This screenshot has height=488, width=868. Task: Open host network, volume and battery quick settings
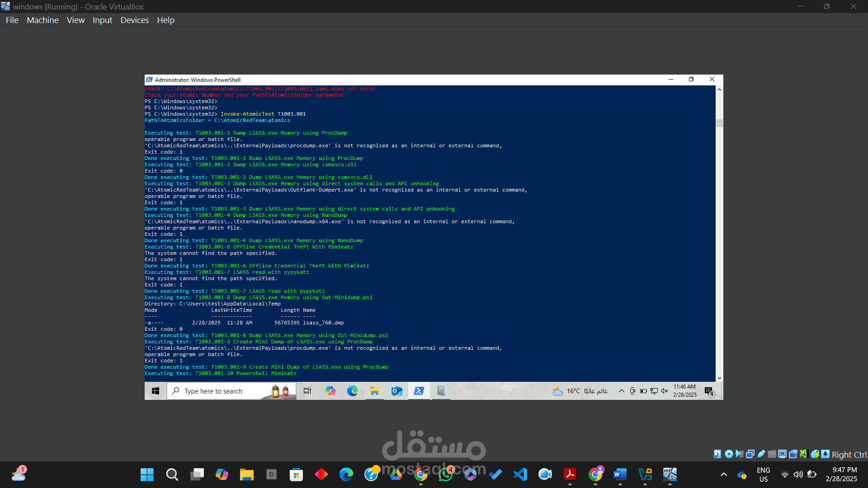click(x=798, y=474)
